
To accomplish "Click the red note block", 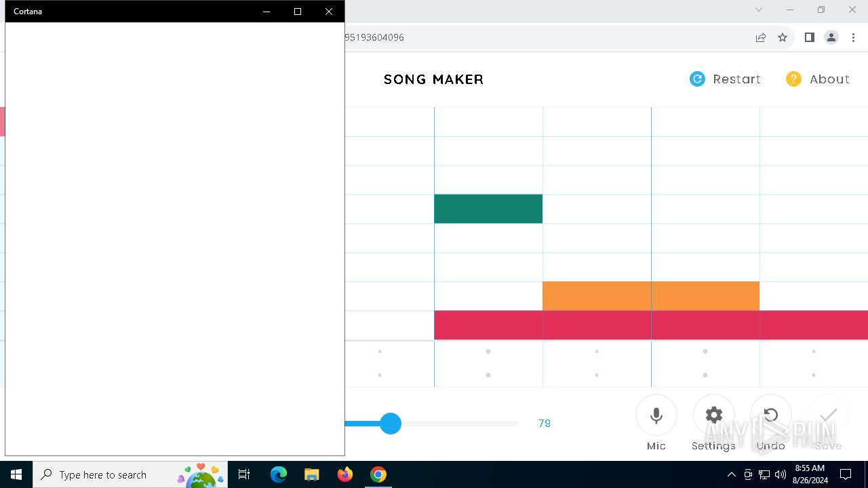I will 651,325.
